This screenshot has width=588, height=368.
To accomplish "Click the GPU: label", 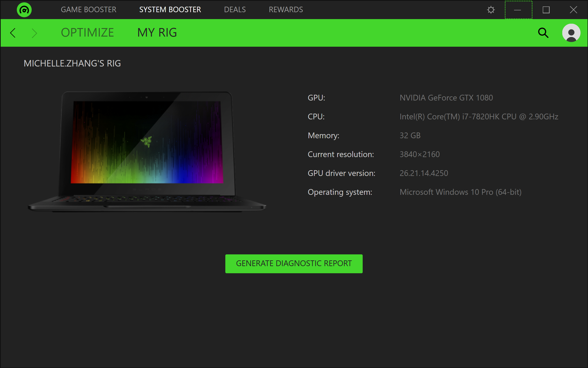I will tap(316, 98).
